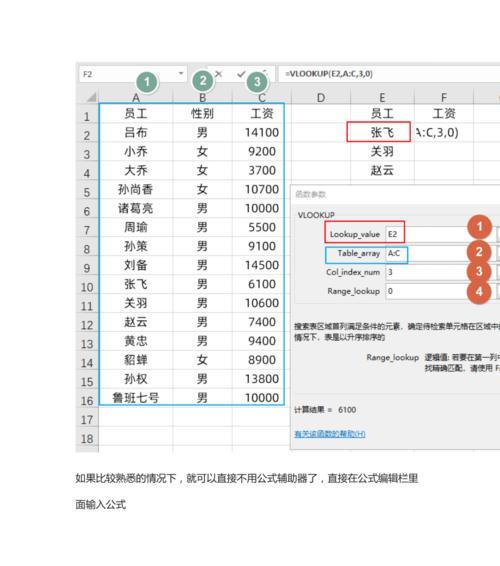Click cell 小乔 in column A

136,152
